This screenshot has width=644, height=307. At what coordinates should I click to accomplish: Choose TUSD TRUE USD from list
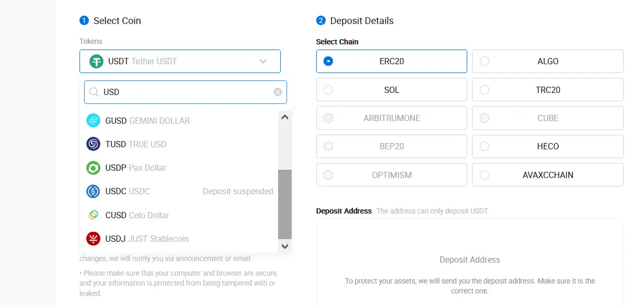(x=136, y=144)
